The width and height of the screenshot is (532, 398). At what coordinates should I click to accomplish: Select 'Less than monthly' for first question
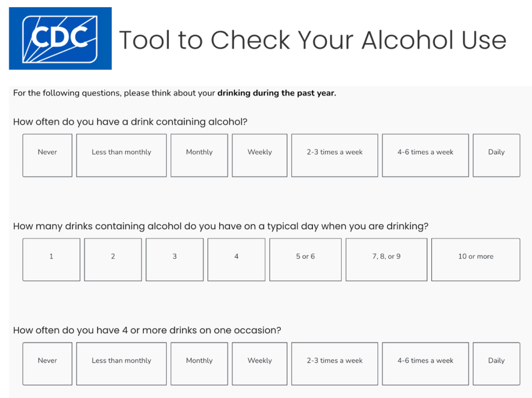click(121, 155)
